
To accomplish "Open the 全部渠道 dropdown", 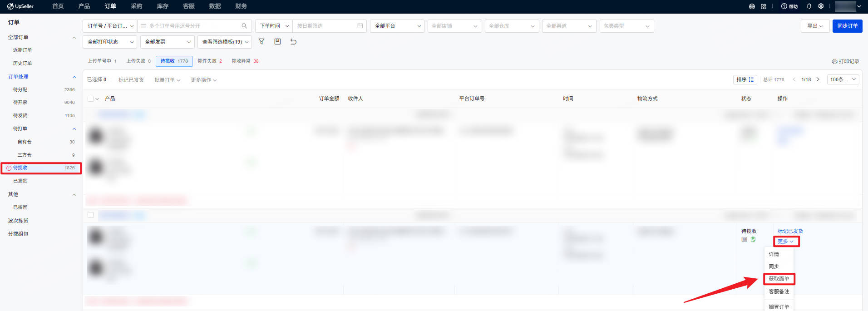I will pyautogui.click(x=569, y=26).
